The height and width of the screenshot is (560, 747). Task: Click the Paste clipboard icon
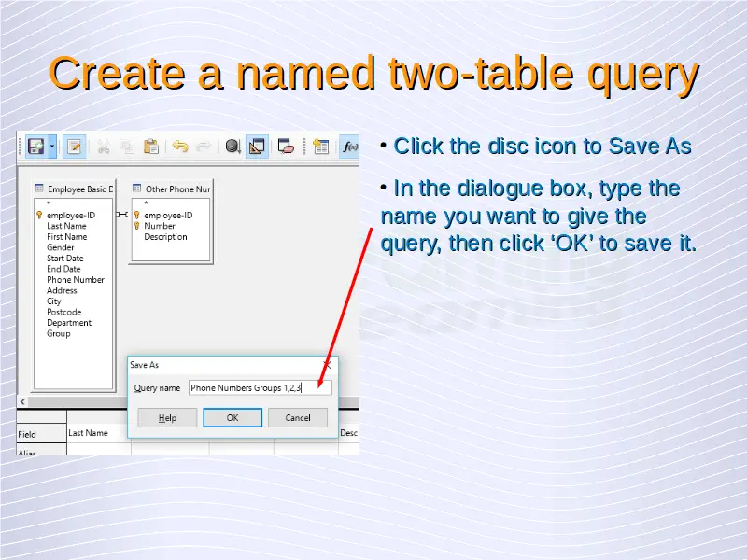click(151, 147)
